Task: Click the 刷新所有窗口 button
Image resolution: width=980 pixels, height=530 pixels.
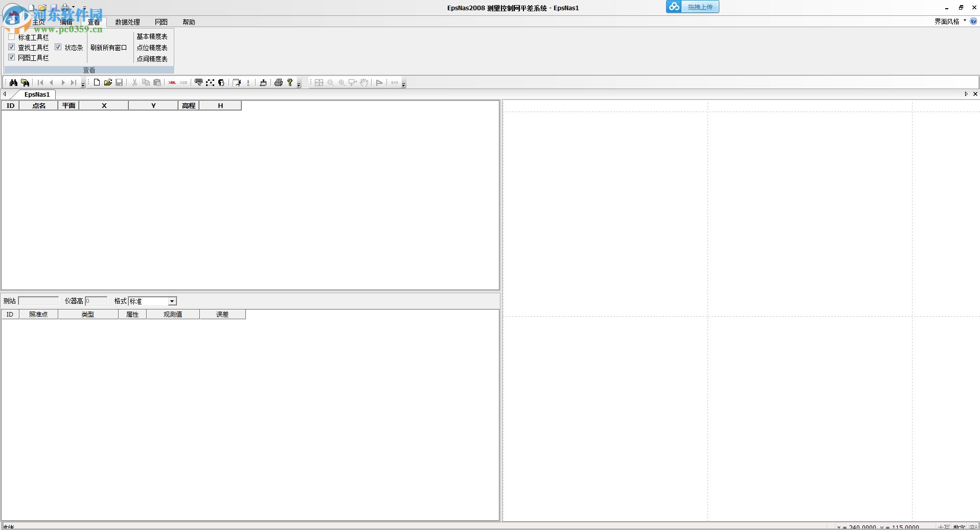Action: click(x=108, y=48)
